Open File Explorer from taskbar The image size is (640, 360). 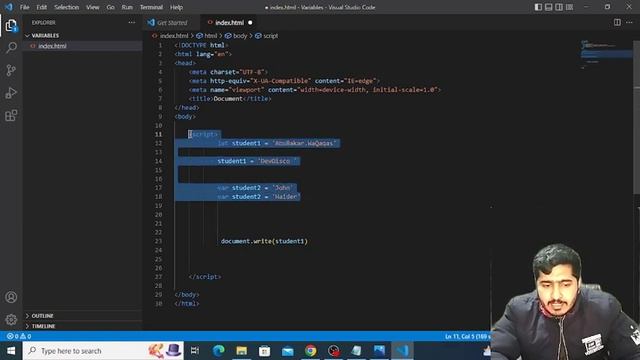point(242,351)
